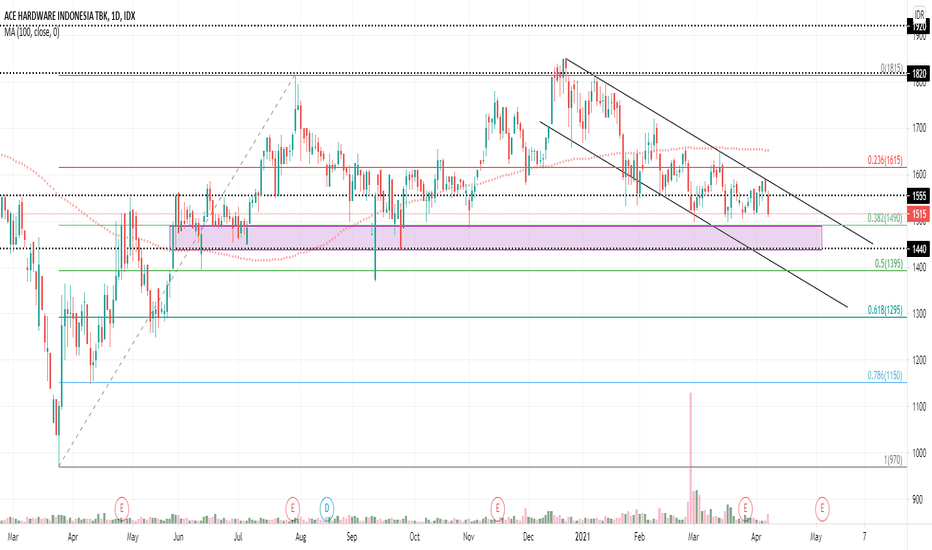The image size is (932, 550).
Task: Click the blue D dividend marker
Action: tap(326, 508)
